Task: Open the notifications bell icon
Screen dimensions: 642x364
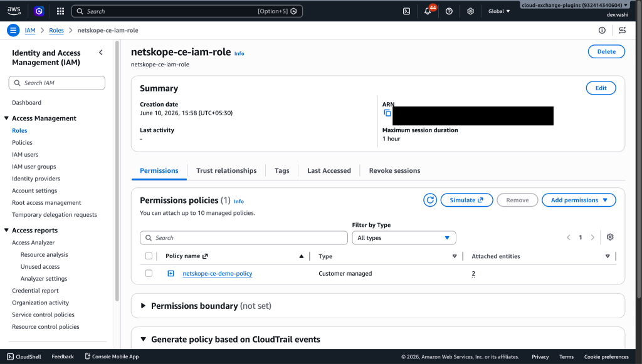Action: (x=428, y=11)
